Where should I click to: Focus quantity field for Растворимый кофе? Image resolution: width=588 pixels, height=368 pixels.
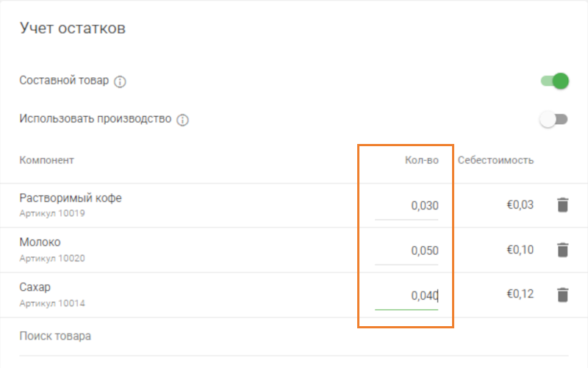pyautogui.click(x=406, y=206)
